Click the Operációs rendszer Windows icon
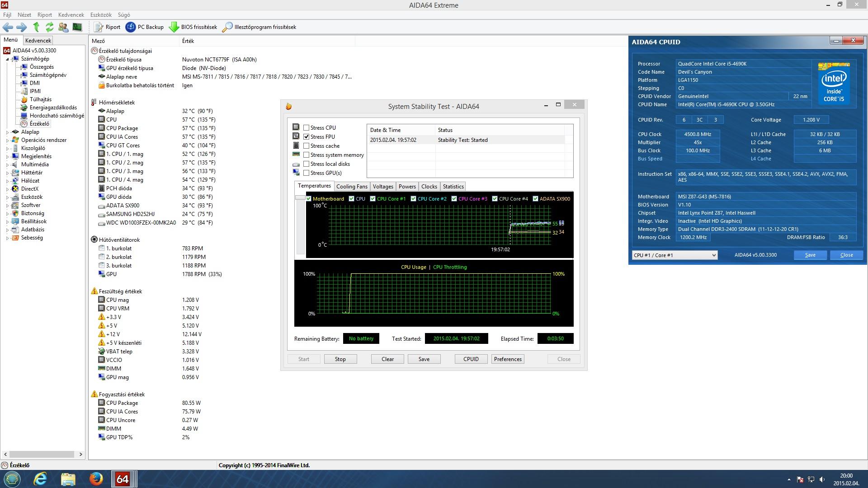The image size is (868, 488). coord(15,140)
